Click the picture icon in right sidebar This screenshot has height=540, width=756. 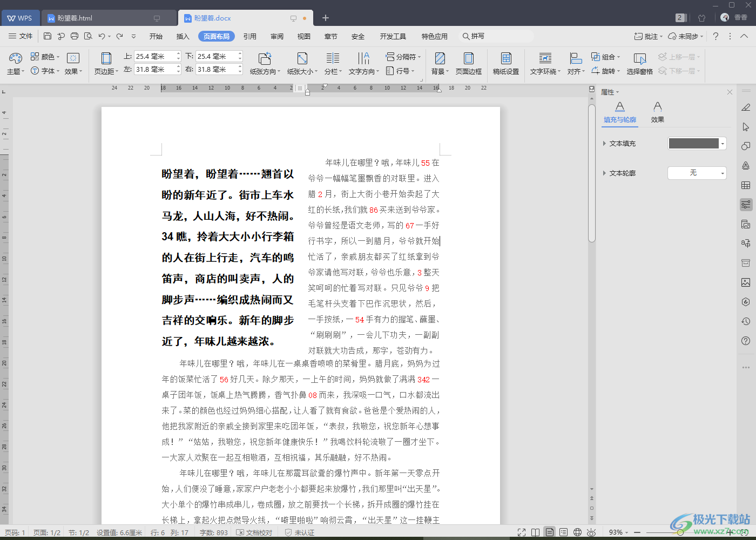click(x=746, y=282)
